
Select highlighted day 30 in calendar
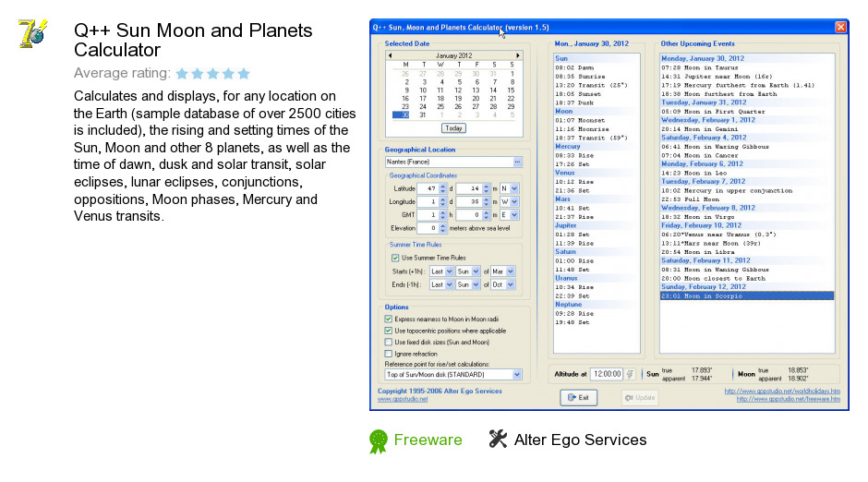(x=401, y=115)
